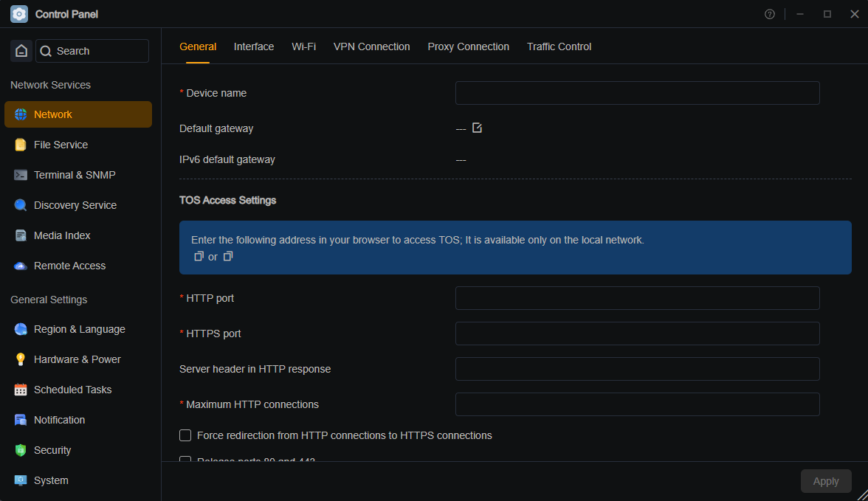The height and width of the screenshot is (501, 868).
Task: Click the System monitor icon
Action: point(21,480)
